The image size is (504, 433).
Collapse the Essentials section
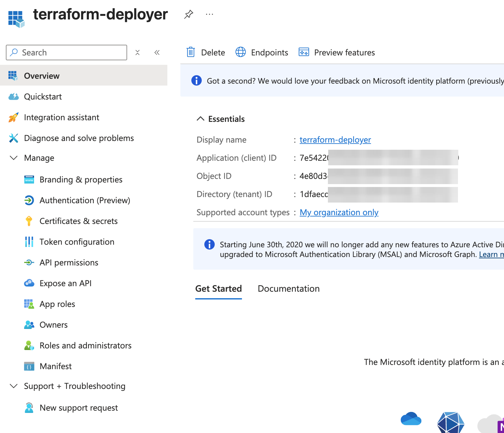[x=200, y=119]
